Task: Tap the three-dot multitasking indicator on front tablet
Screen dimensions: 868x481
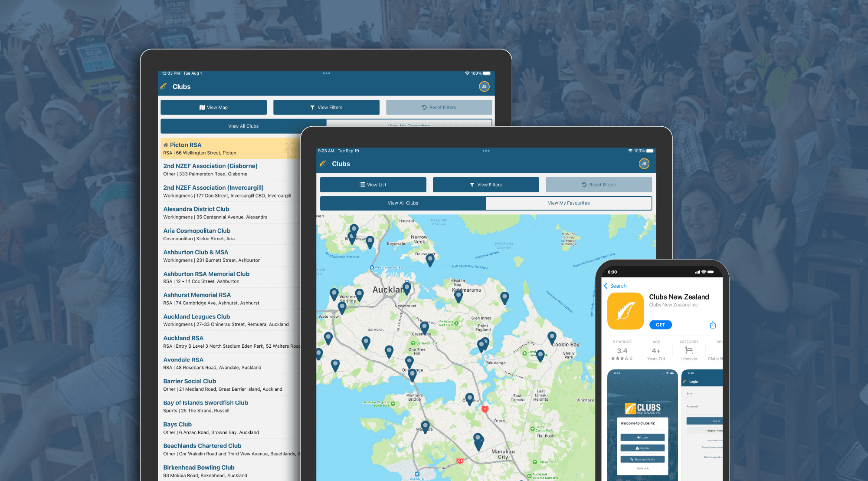Action: 486,151
